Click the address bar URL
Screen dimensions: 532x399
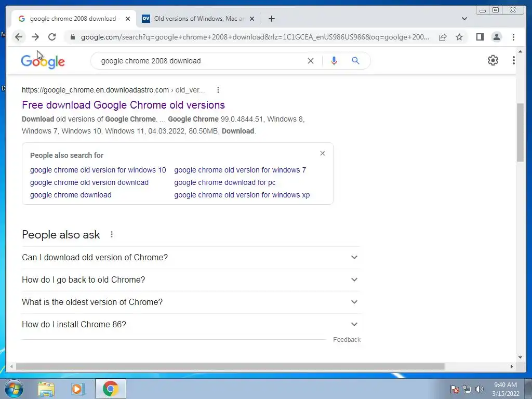tap(255, 37)
